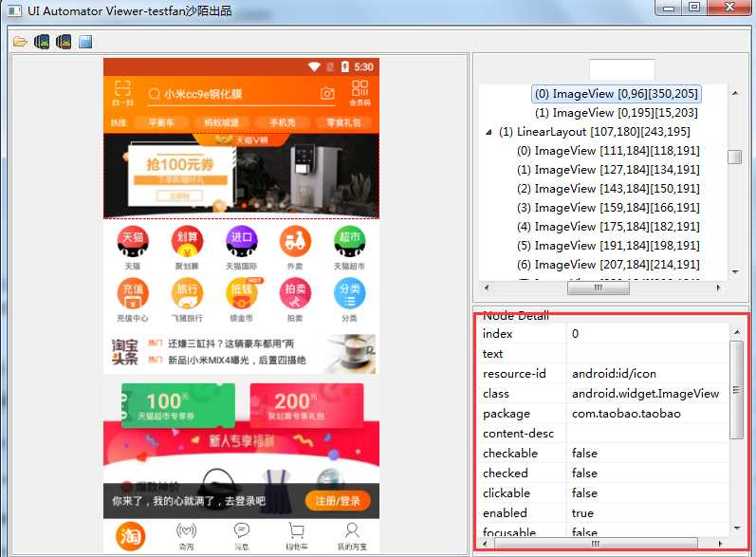Click the clickable value false

[x=584, y=492]
